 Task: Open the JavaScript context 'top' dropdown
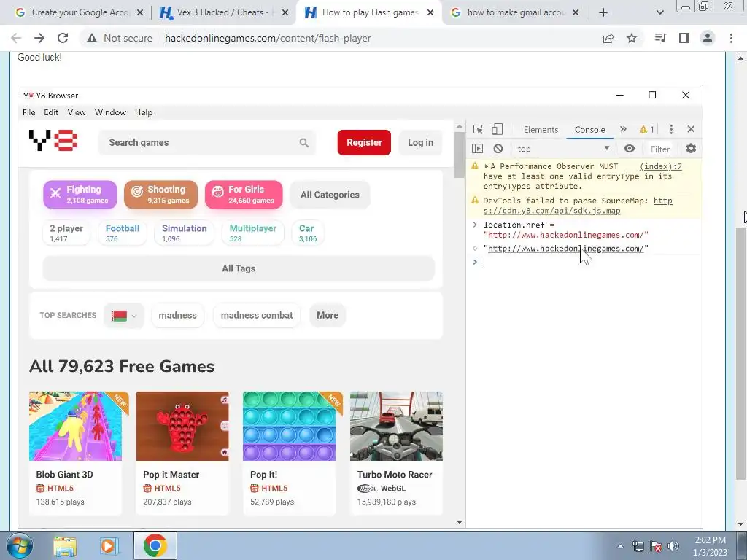click(563, 149)
